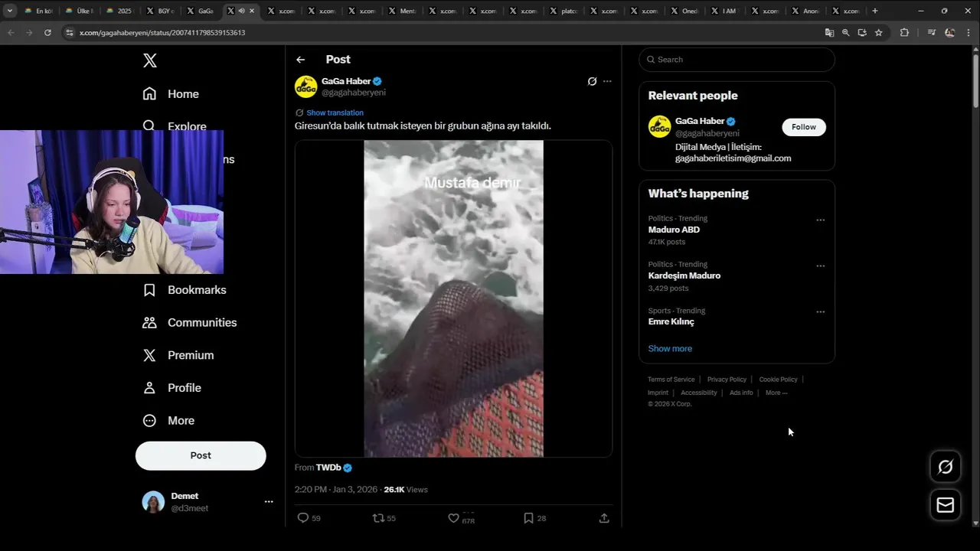Bookmark this page with the star icon
The image size is (980, 551).
point(879,33)
